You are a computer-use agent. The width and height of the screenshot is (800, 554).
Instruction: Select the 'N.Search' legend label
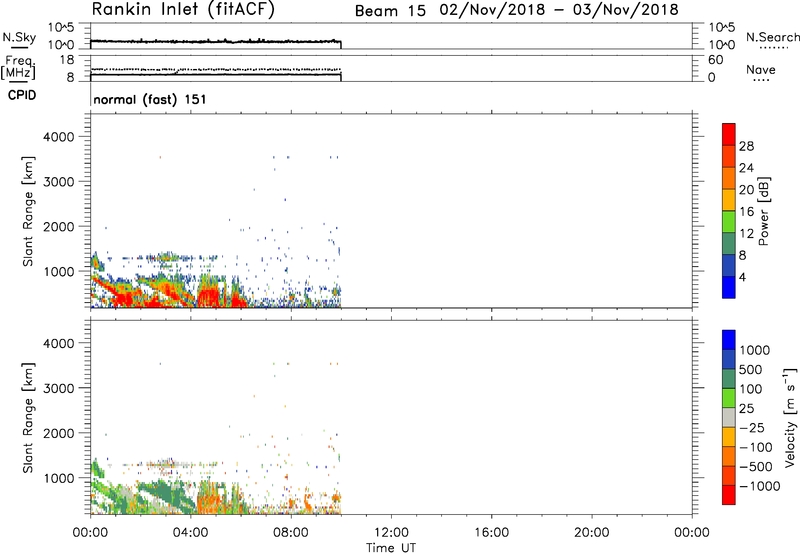[772, 37]
